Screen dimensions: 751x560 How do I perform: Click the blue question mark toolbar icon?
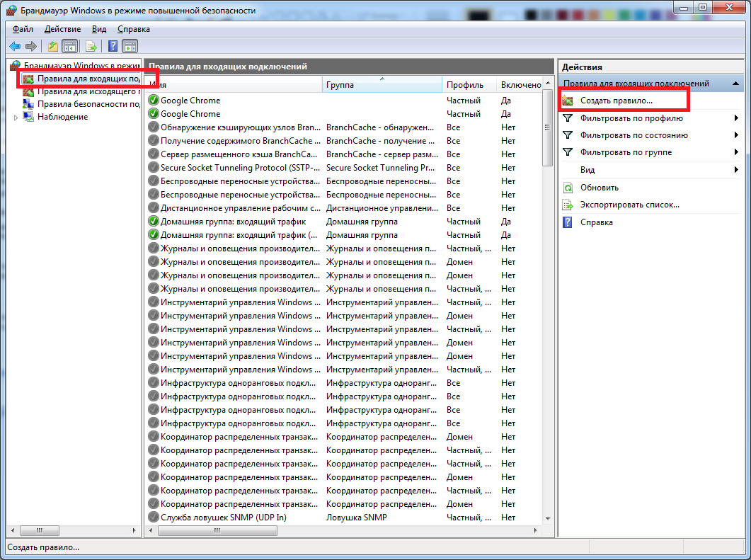click(x=113, y=47)
